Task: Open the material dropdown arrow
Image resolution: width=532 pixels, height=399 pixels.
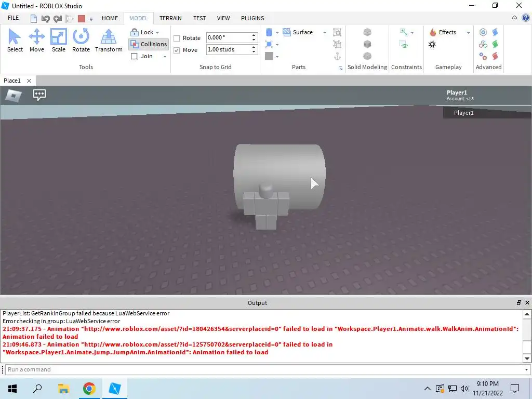Action: click(277, 45)
